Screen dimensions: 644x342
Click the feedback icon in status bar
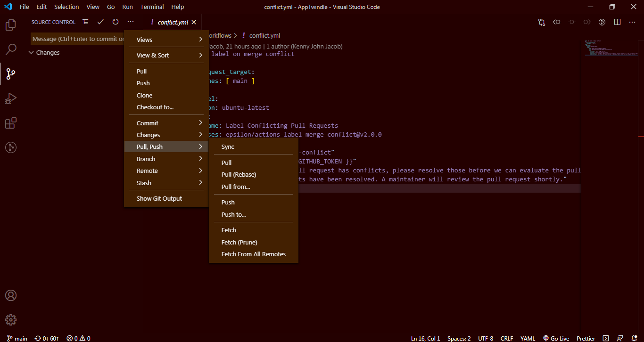point(620,338)
